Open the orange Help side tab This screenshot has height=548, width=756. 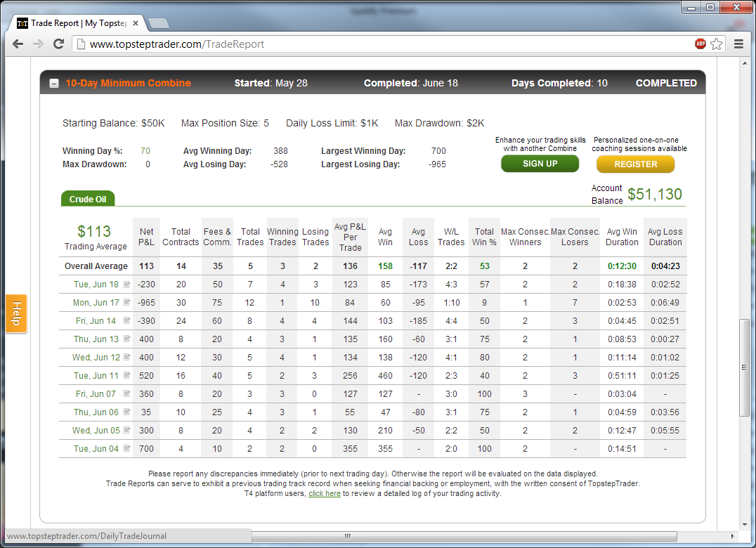click(16, 313)
